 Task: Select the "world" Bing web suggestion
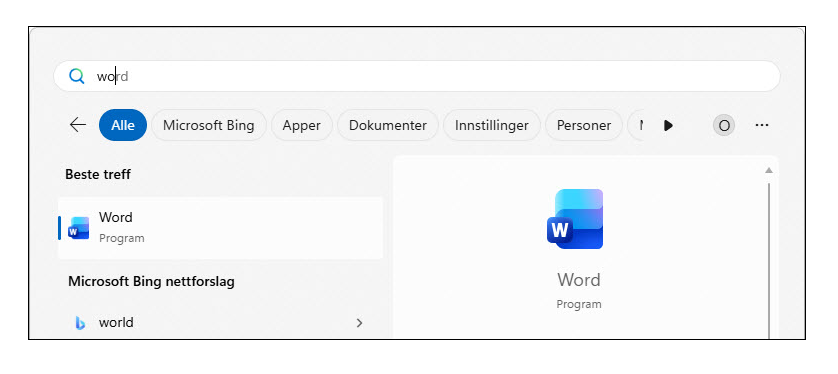220,323
